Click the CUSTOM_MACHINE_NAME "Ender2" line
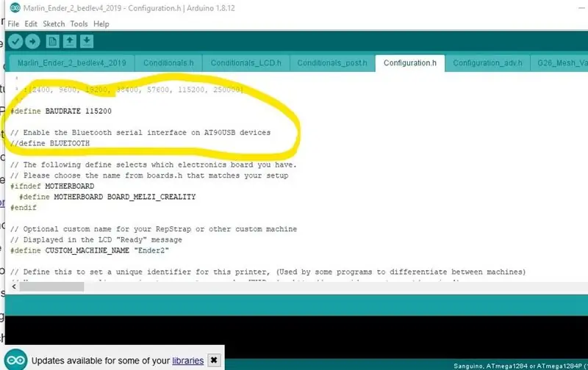The width and height of the screenshot is (588, 370). pyautogui.click(x=90, y=250)
